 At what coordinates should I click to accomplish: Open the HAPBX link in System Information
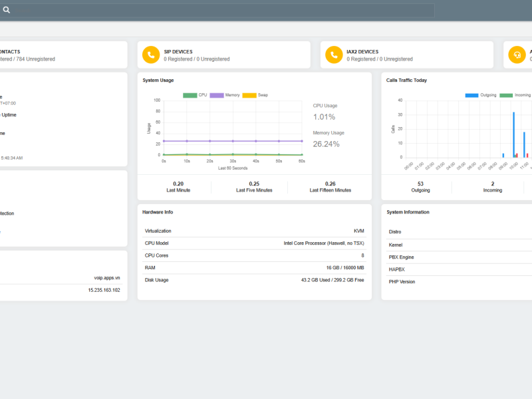click(396, 269)
